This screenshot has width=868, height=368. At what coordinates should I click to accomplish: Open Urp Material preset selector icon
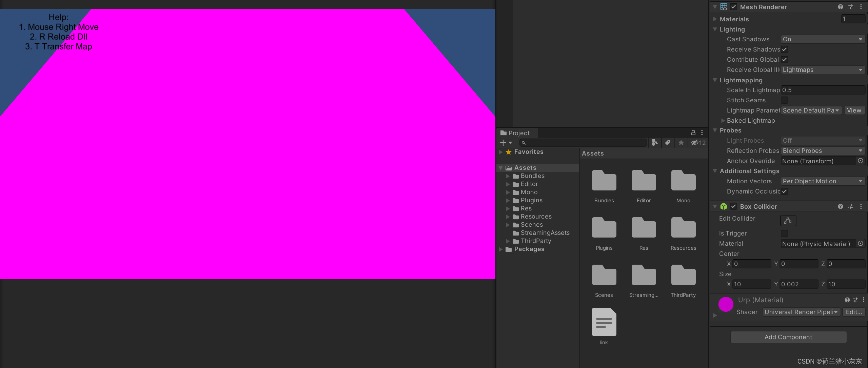(855, 300)
